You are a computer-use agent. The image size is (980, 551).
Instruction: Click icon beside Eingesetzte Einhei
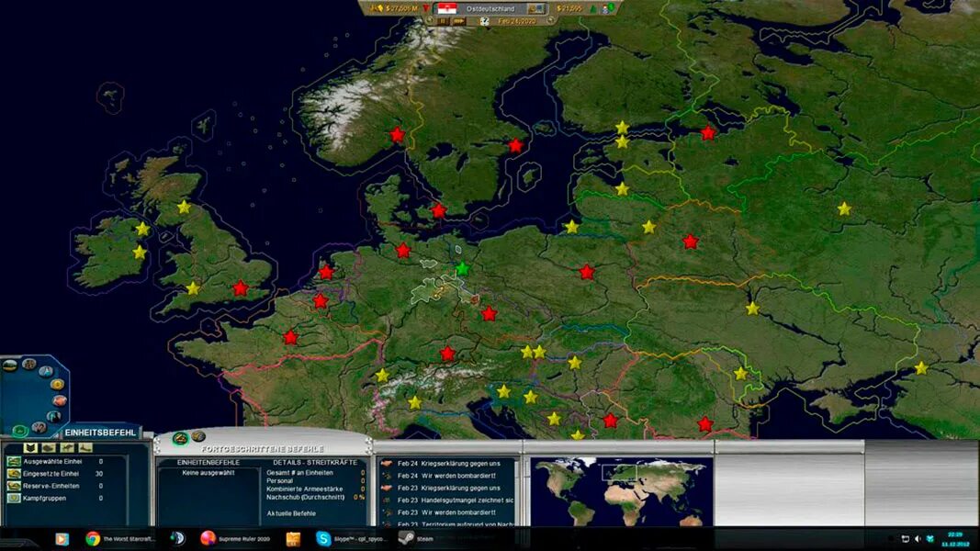14,474
